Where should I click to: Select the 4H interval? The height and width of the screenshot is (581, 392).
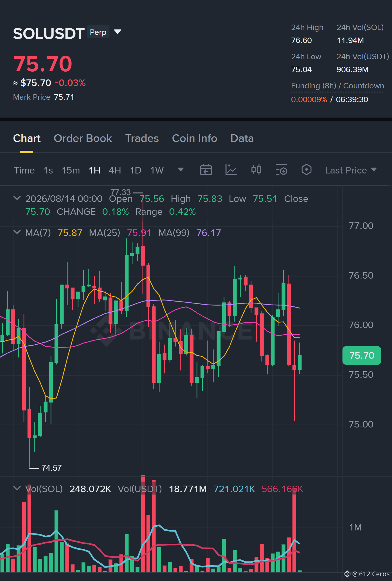115,170
